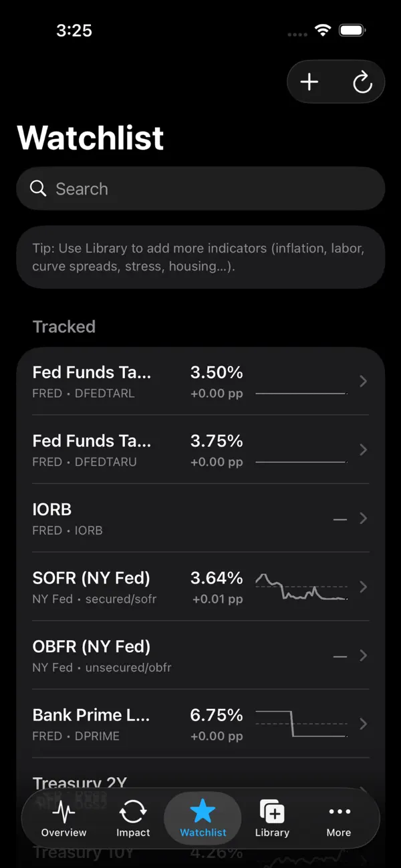Expand the SOFR (NY Fed) row chevron
401x868 pixels.
(x=363, y=587)
